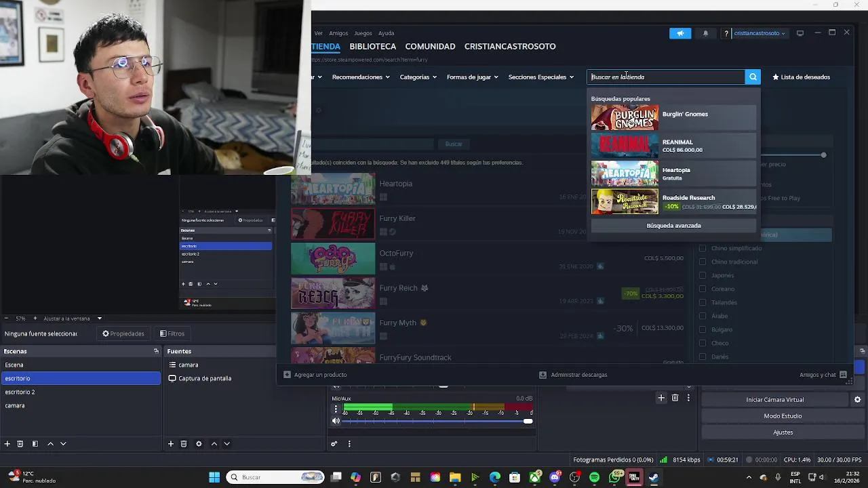Open the Steam Amigos menu
The height and width of the screenshot is (488, 868).
pyautogui.click(x=338, y=33)
